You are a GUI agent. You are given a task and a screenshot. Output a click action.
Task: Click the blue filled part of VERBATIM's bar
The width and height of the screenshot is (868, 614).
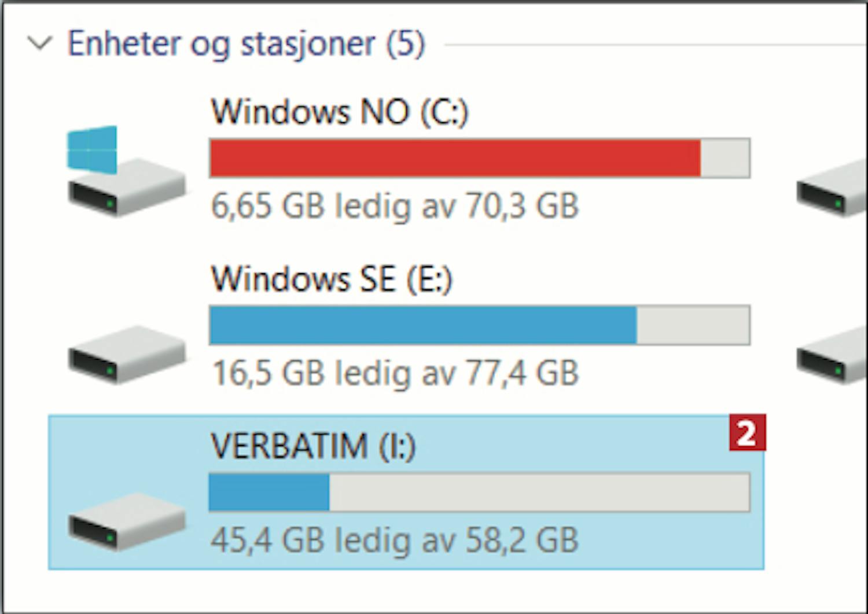point(269,492)
